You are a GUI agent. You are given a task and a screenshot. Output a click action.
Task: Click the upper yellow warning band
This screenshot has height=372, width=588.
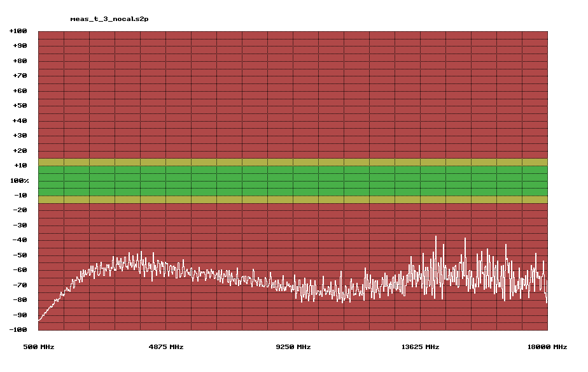pos(293,162)
